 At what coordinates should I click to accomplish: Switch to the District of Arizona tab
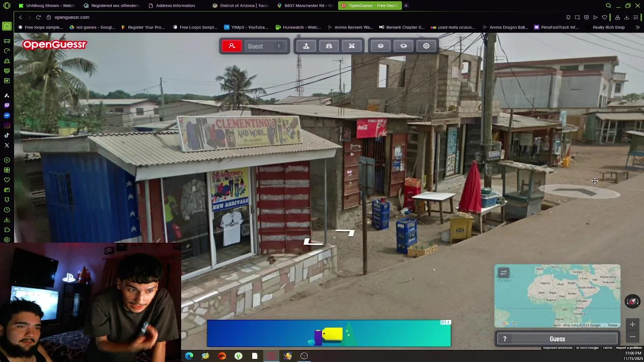tap(240, 6)
